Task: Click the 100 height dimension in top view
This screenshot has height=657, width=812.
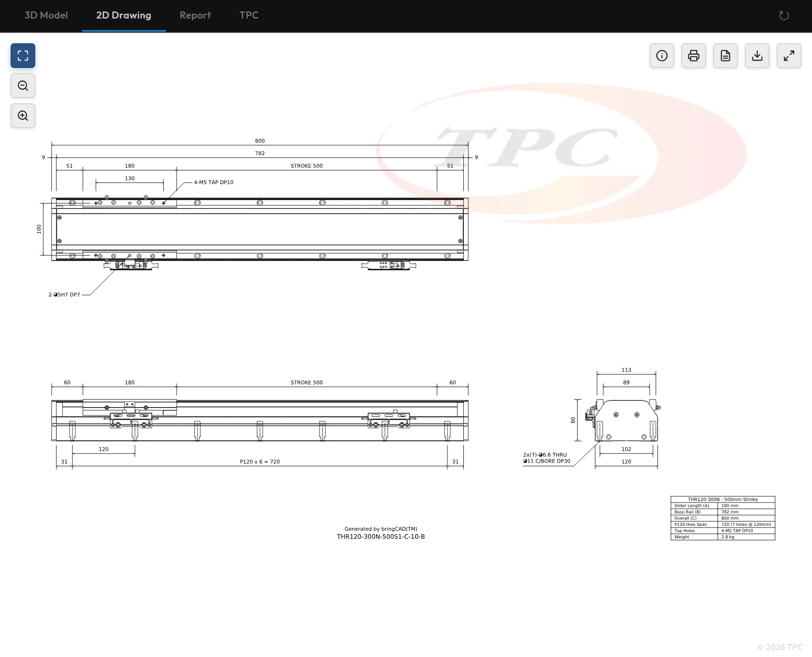Action: pyautogui.click(x=39, y=229)
